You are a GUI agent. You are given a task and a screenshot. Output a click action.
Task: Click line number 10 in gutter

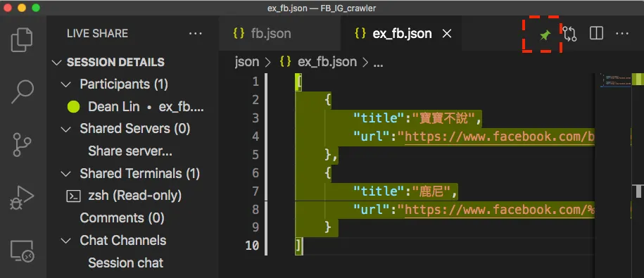(252, 246)
